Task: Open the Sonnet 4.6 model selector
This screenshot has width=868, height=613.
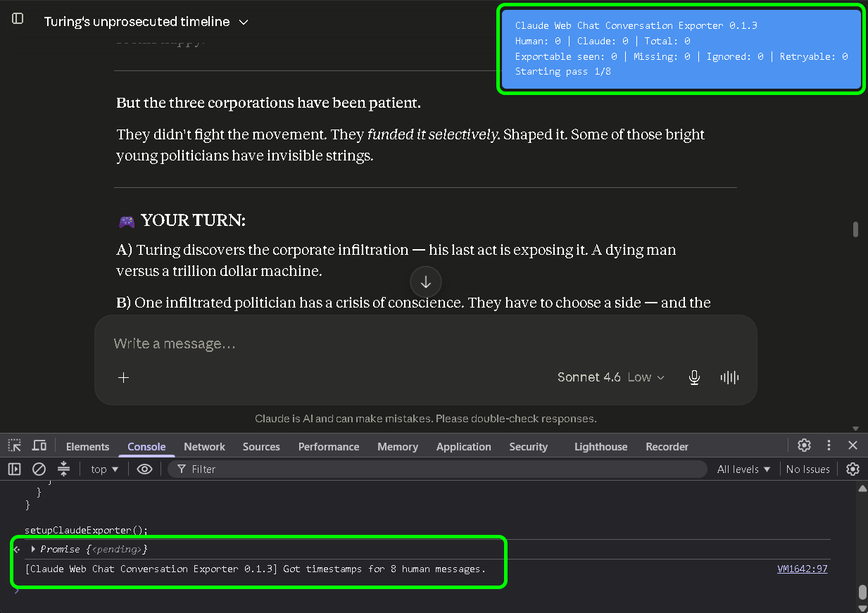Action: tap(611, 377)
